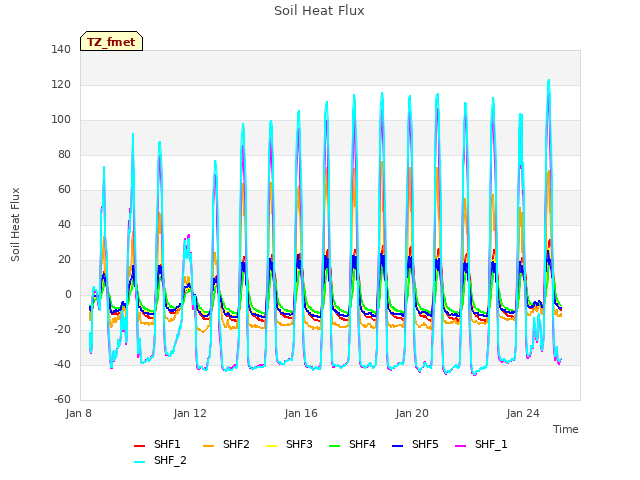Click the 0 y-axis tick label
640x480 pixels.
click(x=68, y=295)
